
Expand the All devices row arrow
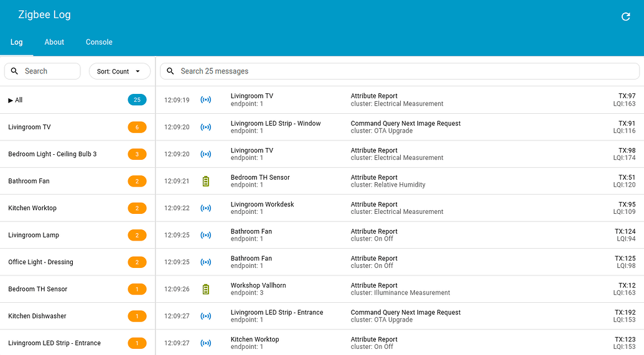pyautogui.click(x=11, y=100)
